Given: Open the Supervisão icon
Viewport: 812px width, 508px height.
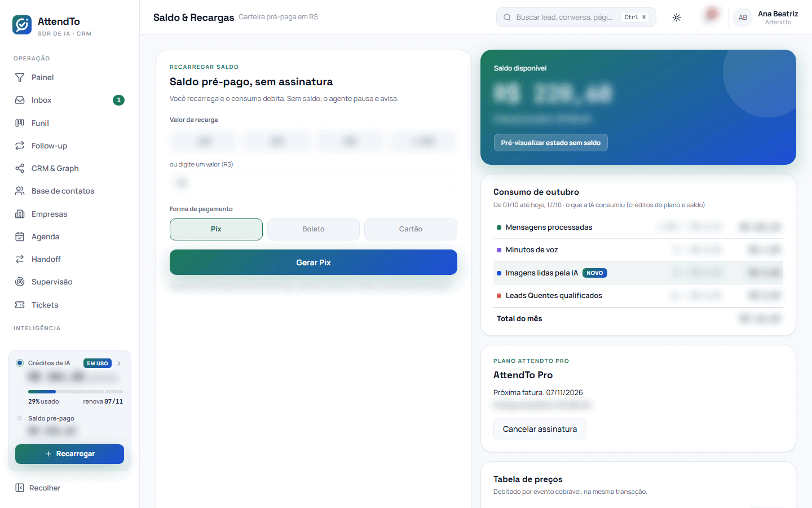Looking at the screenshot, I should pos(20,282).
